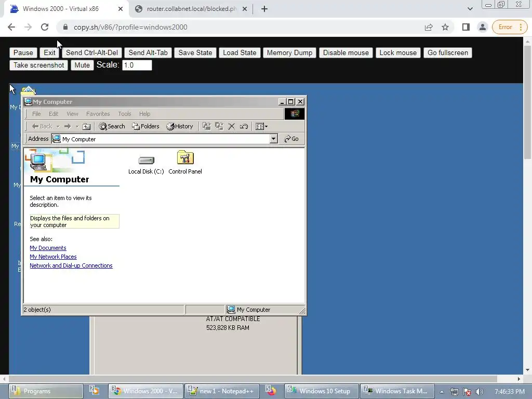The height and width of the screenshot is (399, 532).
Task: Open Firefox from the taskbar
Action: pyautogui.click(x=271, y=391)
